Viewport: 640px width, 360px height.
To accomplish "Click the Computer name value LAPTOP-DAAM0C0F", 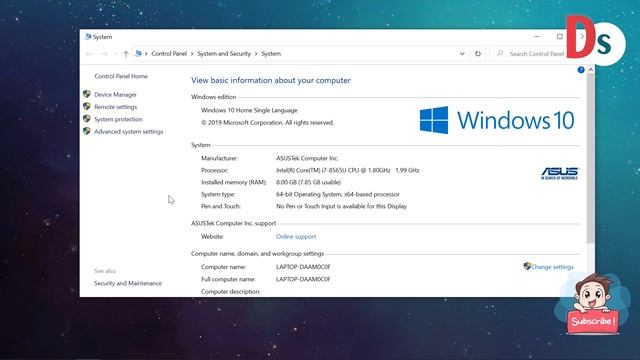I will 303,267.
